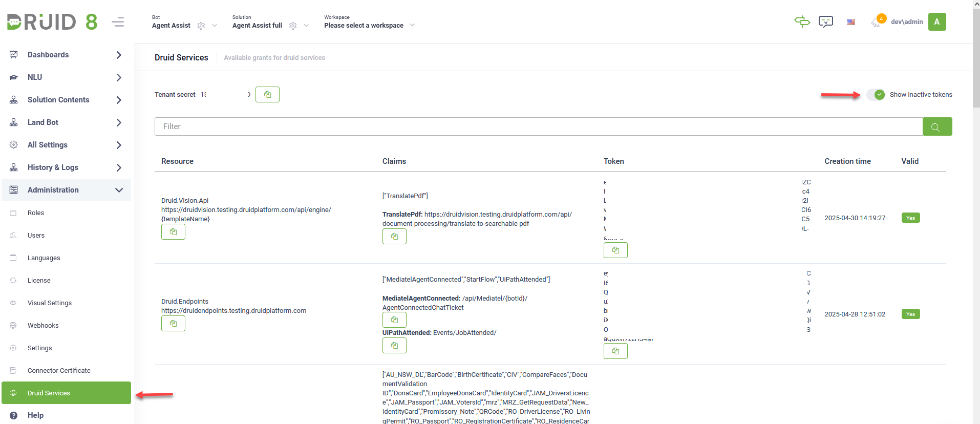Expand the Land Bot chevron
The height and width of the screenshot is (424, 980).
[x=119, y=122]
